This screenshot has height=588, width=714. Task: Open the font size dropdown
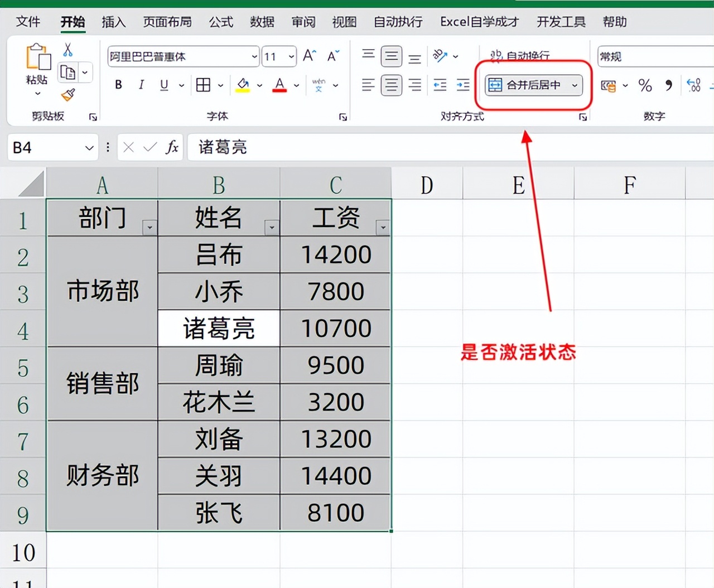291,56
